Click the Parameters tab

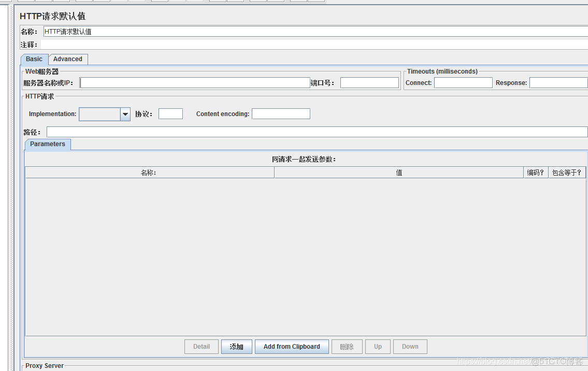point(47,144)
